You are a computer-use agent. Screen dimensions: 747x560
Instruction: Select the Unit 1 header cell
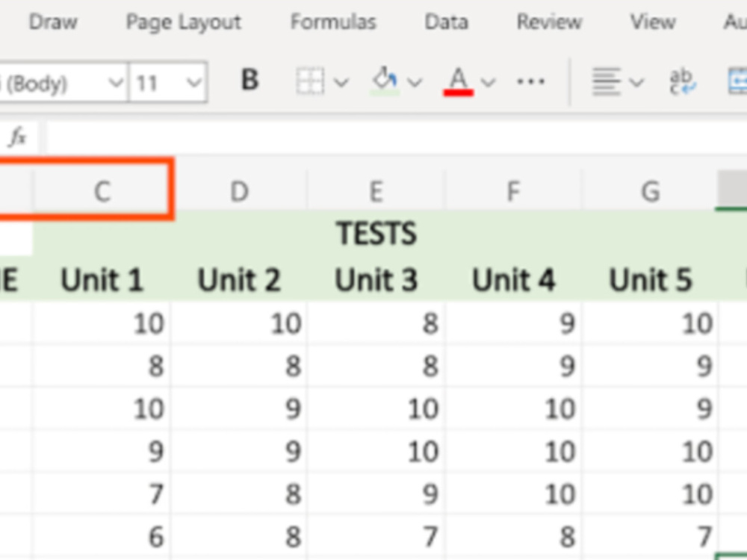[x=102, y=279]
